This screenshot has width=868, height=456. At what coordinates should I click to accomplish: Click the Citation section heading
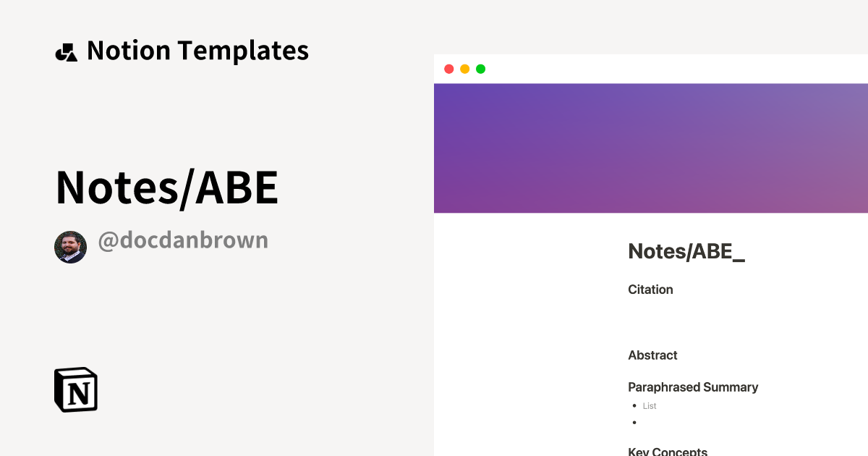click(x=650, y=290)
